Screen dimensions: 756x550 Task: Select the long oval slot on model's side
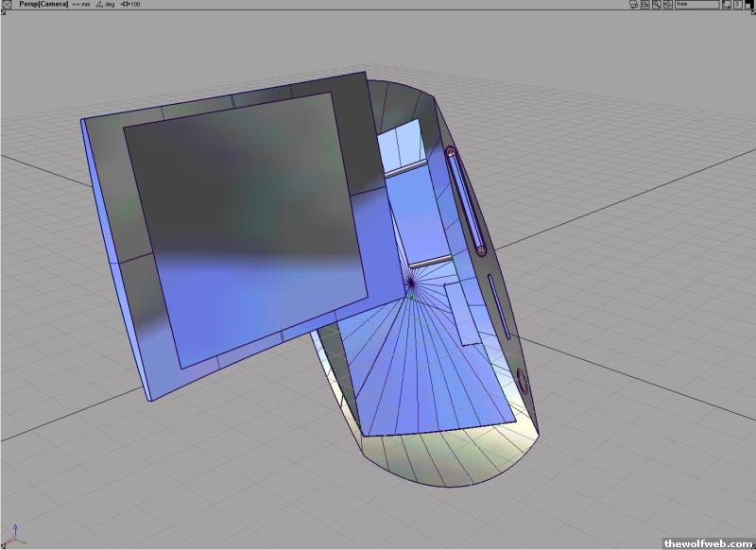(x=467, y=201)
